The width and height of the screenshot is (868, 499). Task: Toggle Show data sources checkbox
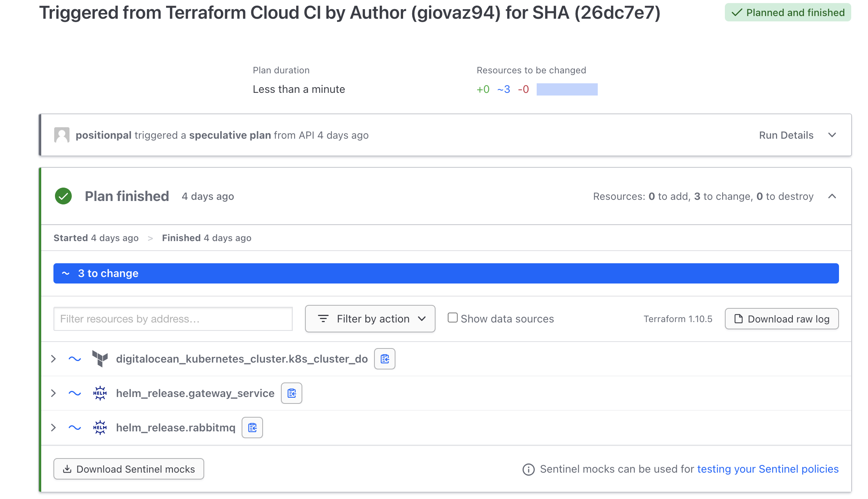[x=453, y=318]
